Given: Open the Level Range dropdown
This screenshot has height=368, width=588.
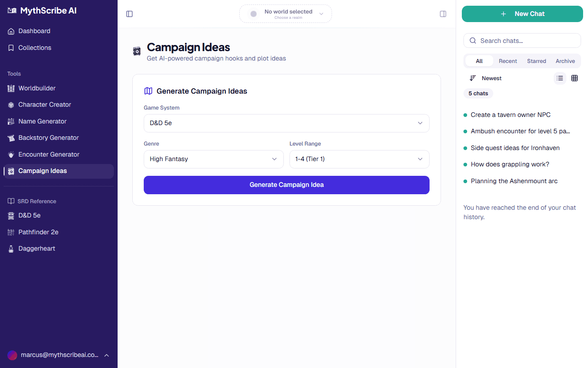Looking at the screenshot, I should click(359, 159).
